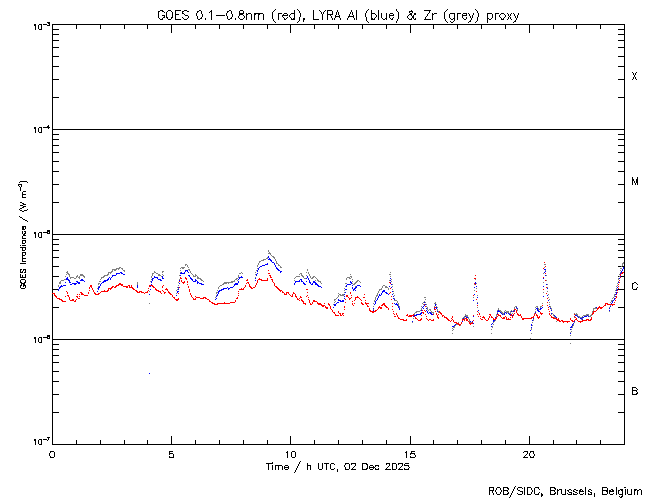Click the narrow spike between hours 17 and 18
This screenshot has height=500, width=650.
475,277
